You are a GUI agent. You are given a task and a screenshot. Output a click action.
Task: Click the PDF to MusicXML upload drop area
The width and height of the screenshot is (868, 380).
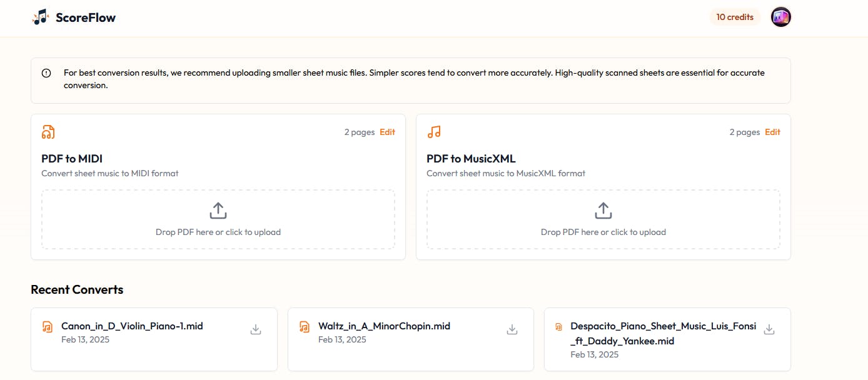point(603,219)
